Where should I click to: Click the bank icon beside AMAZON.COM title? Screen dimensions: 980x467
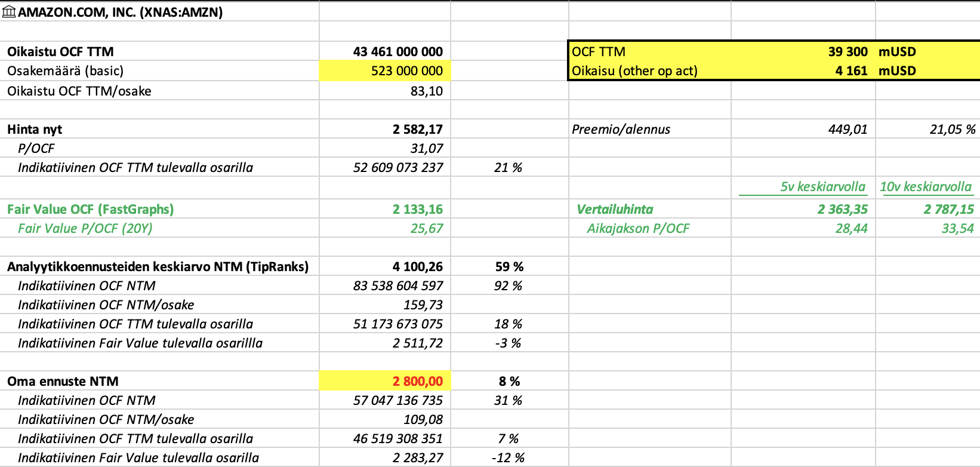point(10,12)
